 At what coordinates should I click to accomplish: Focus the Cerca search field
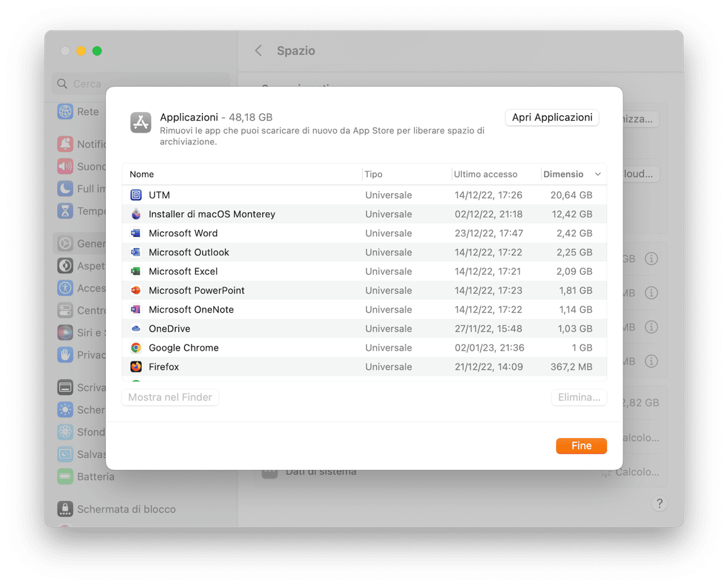[141, 84]
